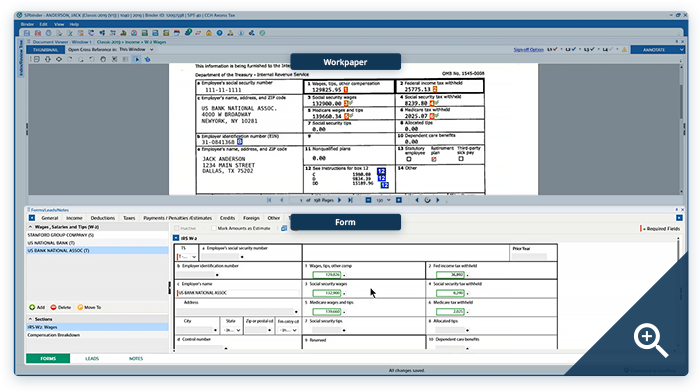Open the Help menu
Screen dimensions: 700x392
pyautogui.click(x=74, y=24)
